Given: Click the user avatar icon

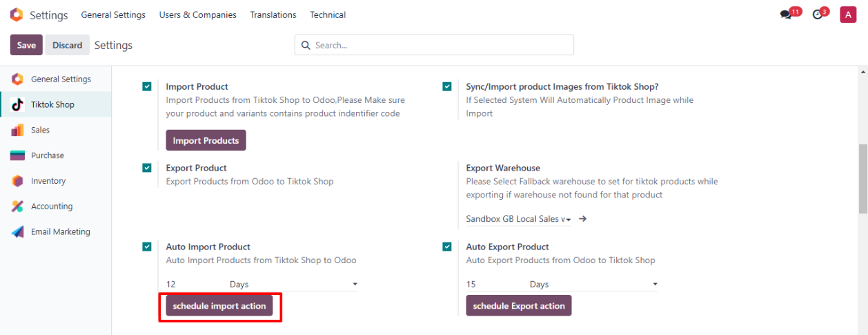Looking at the screenshot, I should tap(848, 15).
